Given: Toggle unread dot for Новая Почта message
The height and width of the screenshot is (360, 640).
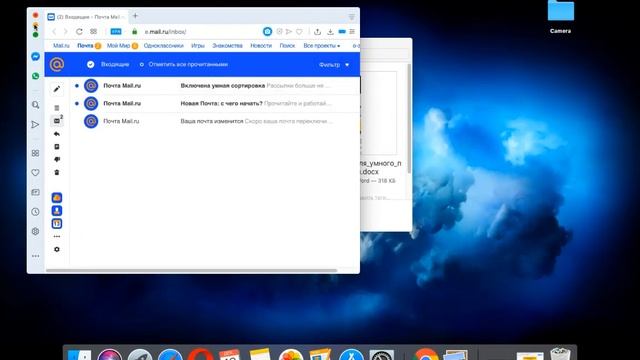Looking at the screenshot, I should pyautogui.click(x=77, y=104).
